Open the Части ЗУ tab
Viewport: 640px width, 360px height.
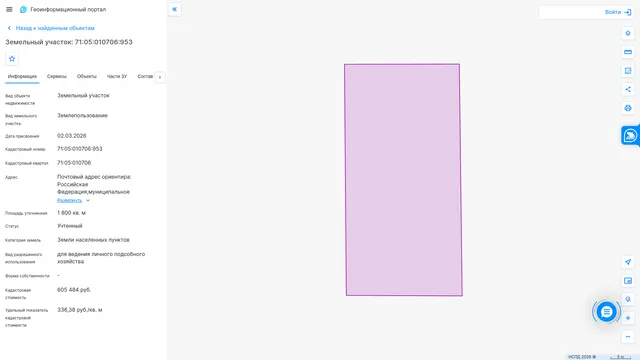[117, 76]
